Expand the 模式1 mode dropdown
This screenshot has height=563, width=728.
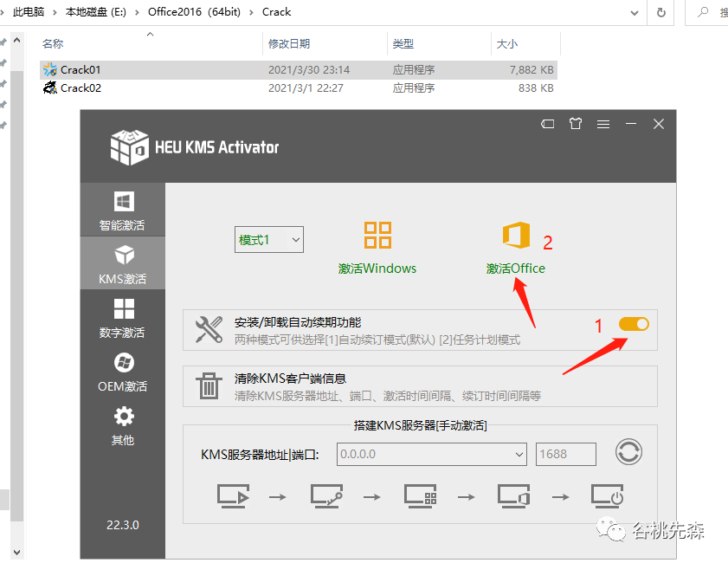[269, 240]
